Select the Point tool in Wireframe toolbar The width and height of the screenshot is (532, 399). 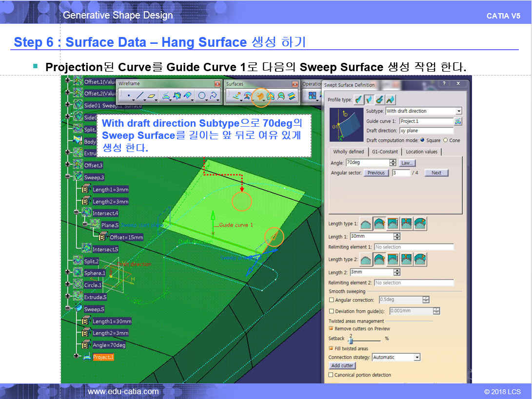(x=128, y=96)
